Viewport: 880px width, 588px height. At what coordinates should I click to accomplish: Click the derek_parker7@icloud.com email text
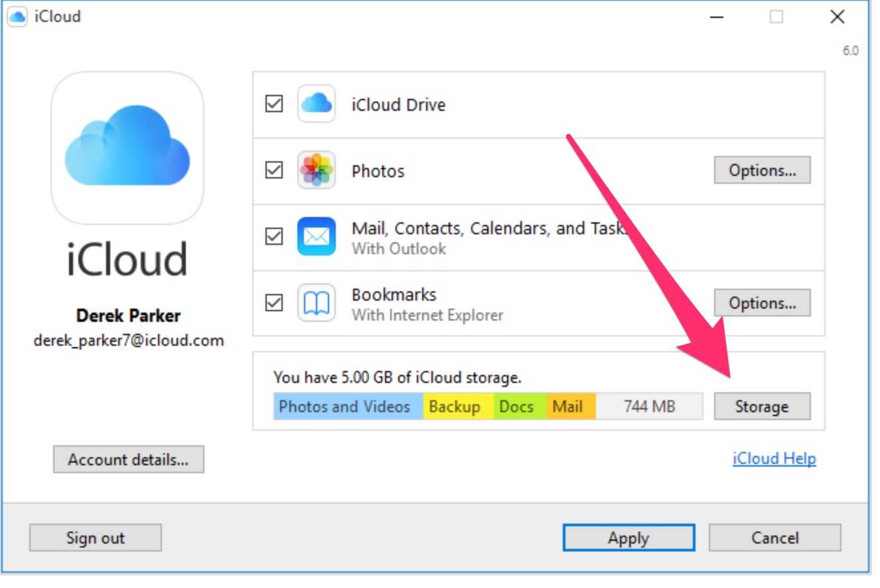128,340
